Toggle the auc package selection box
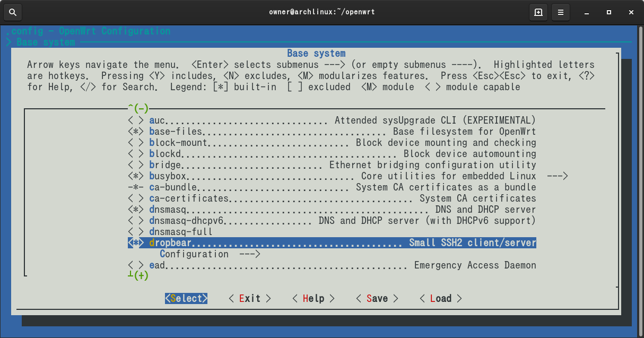The height and width of the screenshot is (338, 644). click(x=136, y=120)
